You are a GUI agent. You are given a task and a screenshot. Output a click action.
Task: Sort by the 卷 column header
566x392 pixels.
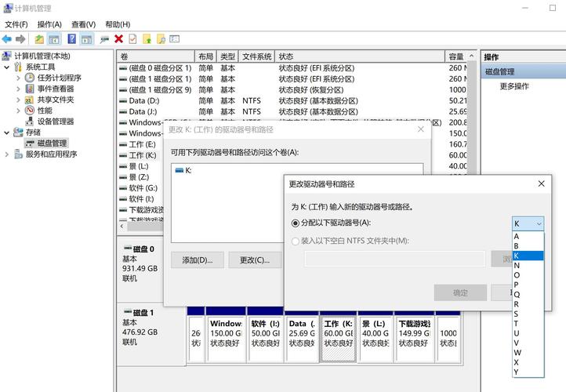click(155, 56)
